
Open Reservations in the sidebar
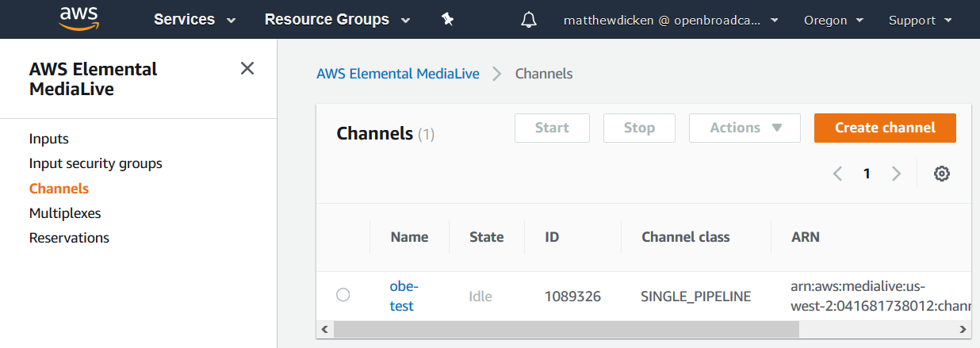pyautogui.click(x=69, y=238)
